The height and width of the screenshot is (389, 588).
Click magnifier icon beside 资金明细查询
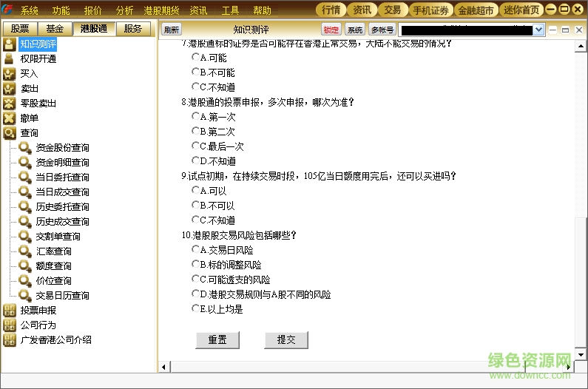[25, 163]
